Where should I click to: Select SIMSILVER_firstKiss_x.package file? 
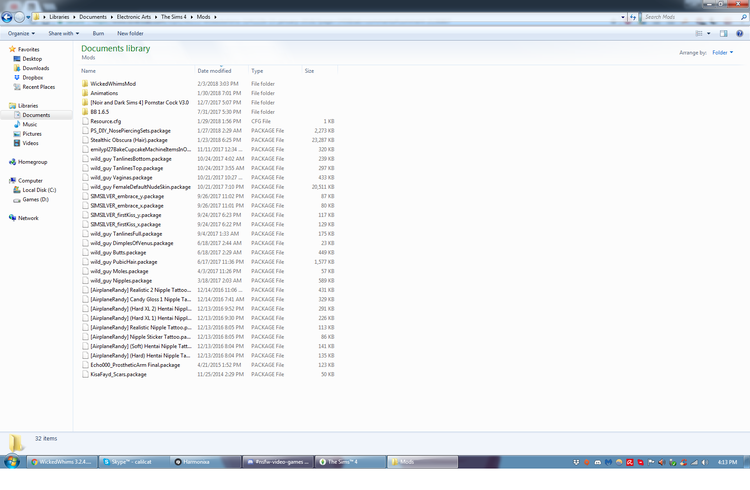tap(125, 224)
